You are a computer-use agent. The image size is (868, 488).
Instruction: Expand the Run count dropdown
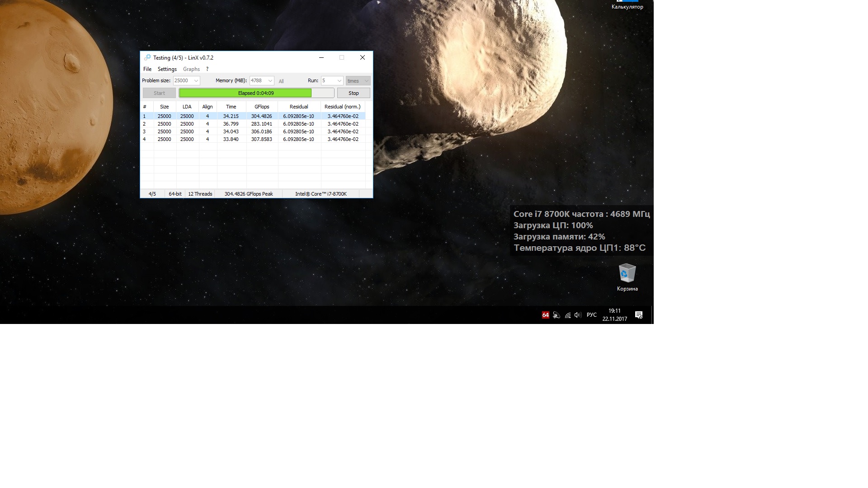point(339,81)
